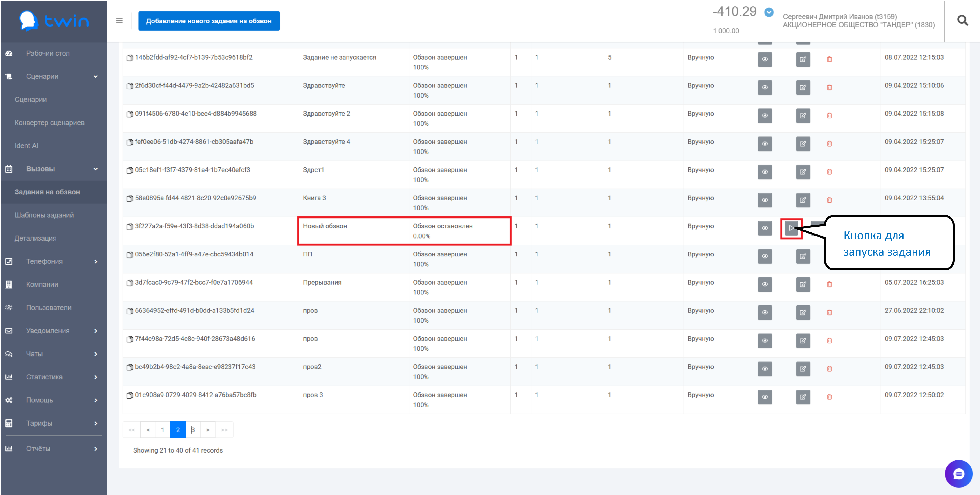
Task: Delete the Задание не запускается task
Action: [829, 59]
